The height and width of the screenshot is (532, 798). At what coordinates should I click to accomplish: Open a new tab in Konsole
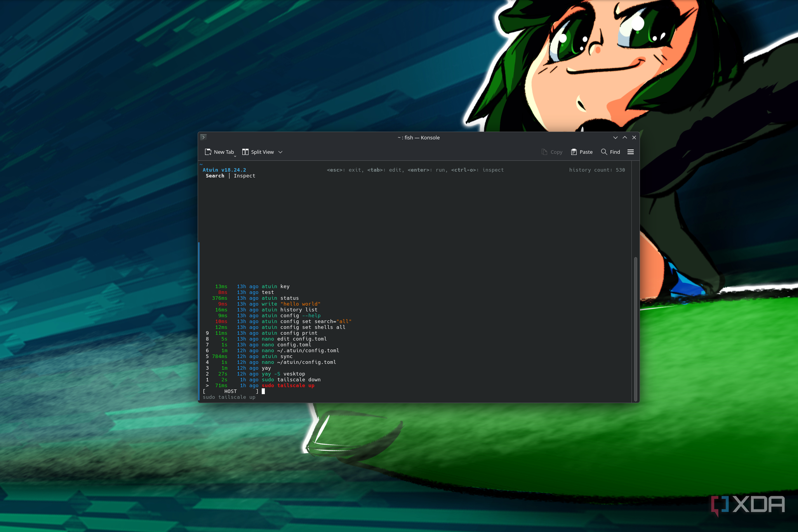[220, 152]
